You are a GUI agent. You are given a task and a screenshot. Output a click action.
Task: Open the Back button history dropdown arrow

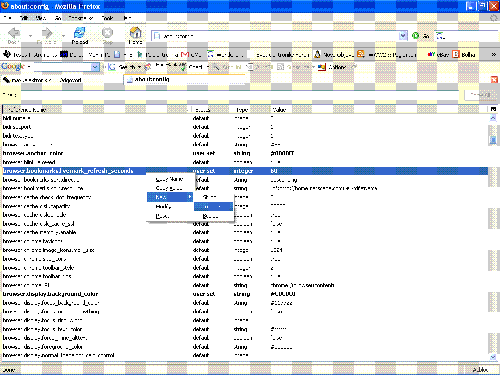[x=30, y=36]
